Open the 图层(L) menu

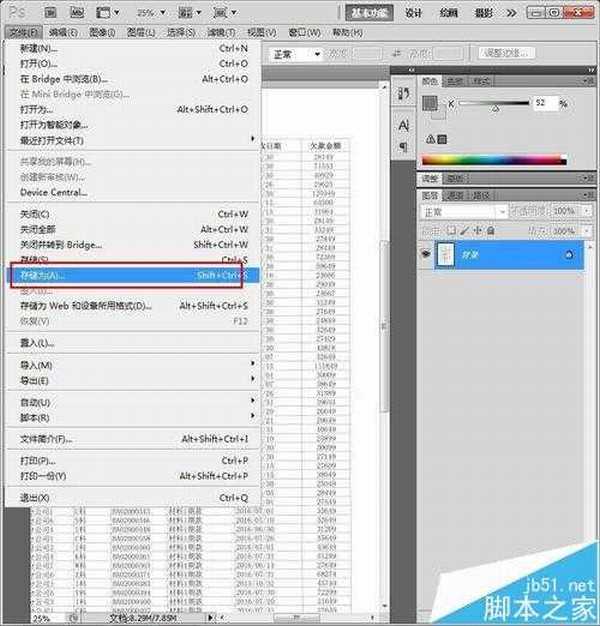(x=141, y=32)
